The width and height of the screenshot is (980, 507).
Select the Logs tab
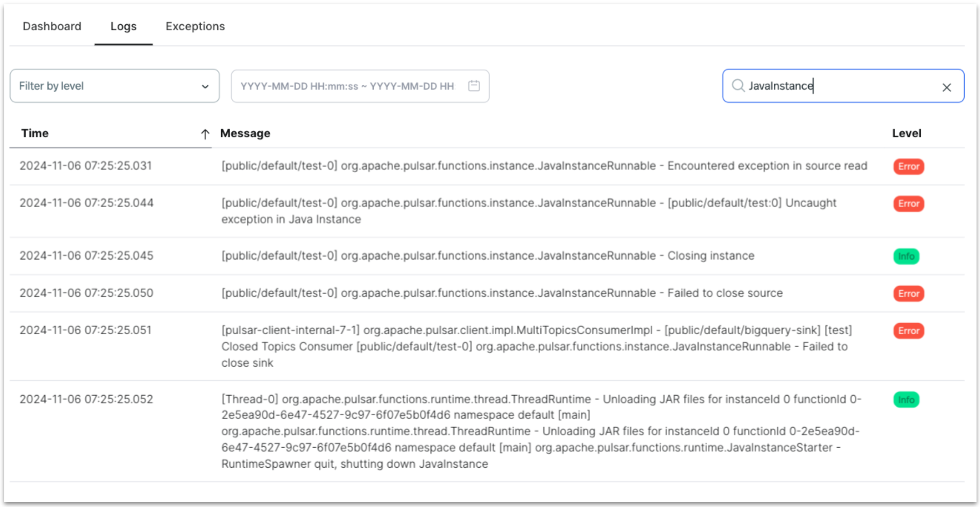(123, 26)
